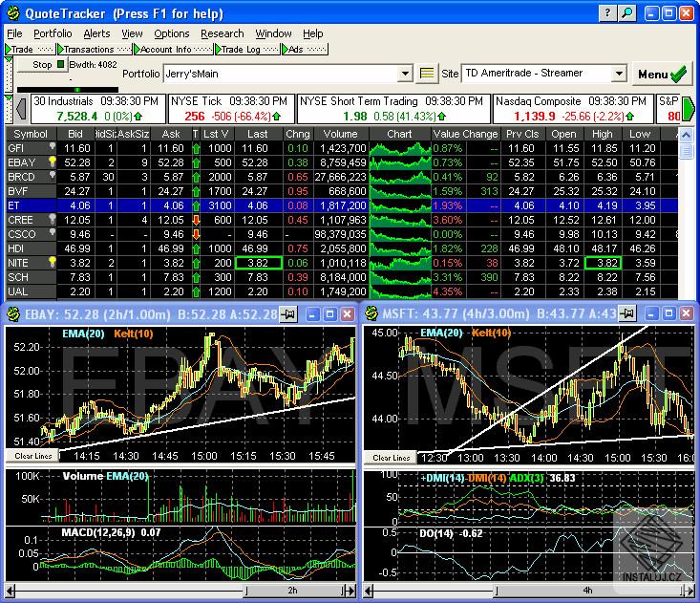Click the Ads toolbar item
The image size is (700, 603).
(x=305, y=49)
